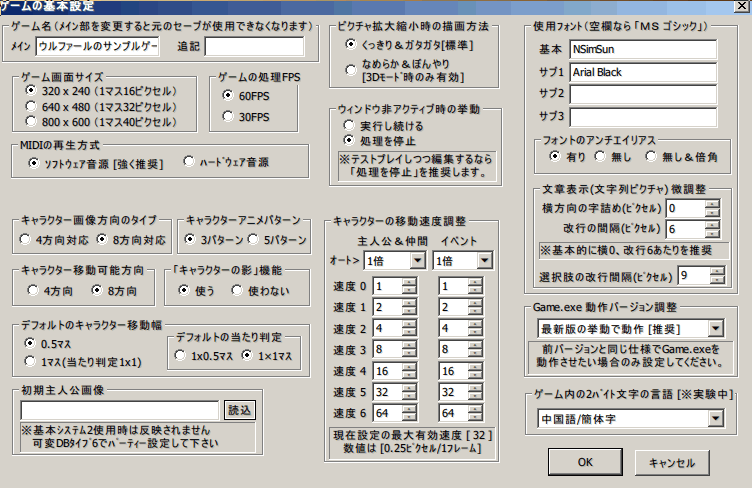
Task: Adjust 速度 2 event speed spinner
Action: 475,328
